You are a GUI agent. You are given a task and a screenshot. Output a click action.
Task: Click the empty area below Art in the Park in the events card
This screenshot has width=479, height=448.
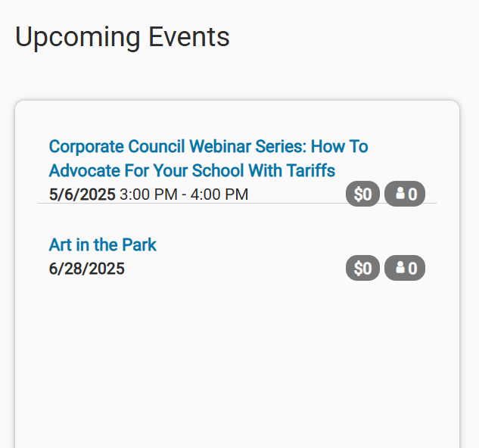(x=237, y=361)
